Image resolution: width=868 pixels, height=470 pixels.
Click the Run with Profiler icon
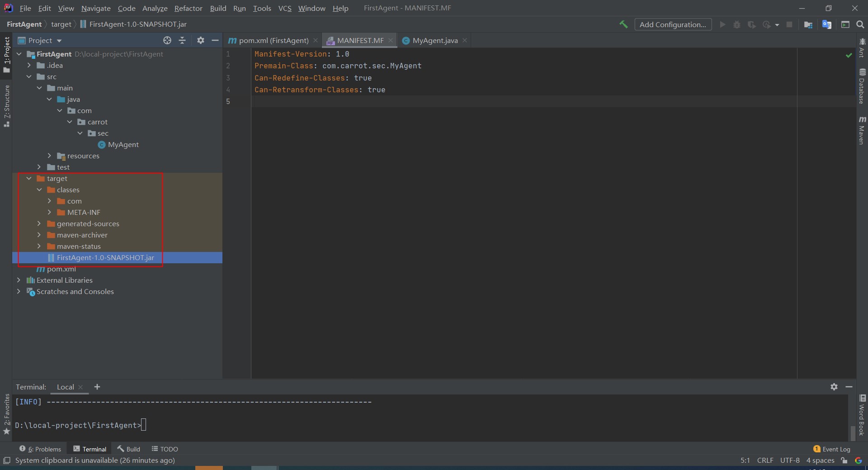766,24
